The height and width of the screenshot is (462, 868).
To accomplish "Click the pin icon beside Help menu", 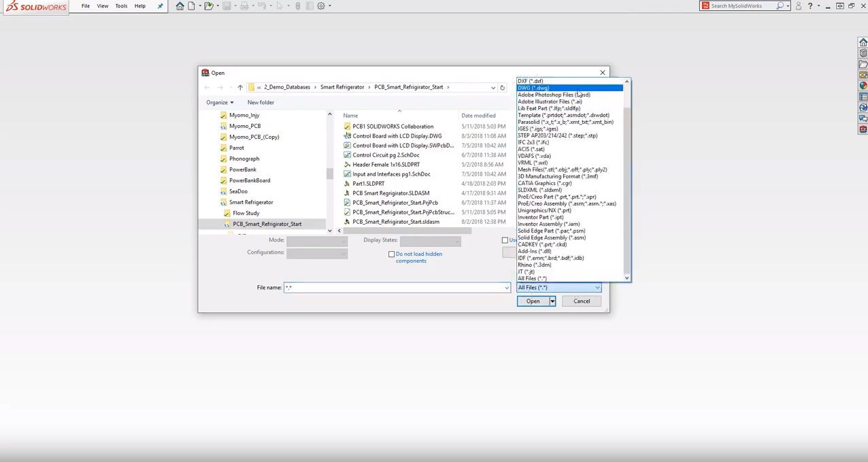I will (x=160, y=6).
